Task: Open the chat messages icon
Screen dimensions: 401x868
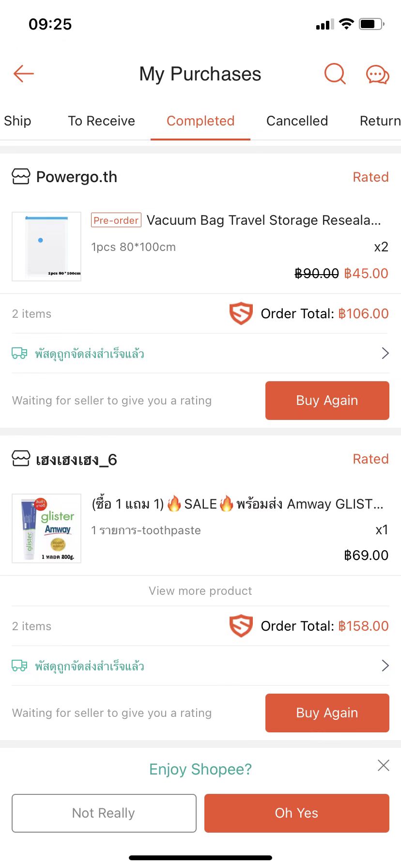Action: [x=377, y=74]
